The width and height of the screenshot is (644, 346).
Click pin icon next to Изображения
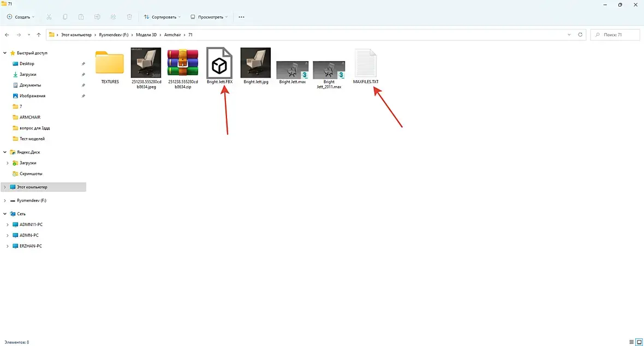pyautogui.click(x=83, y=96)
